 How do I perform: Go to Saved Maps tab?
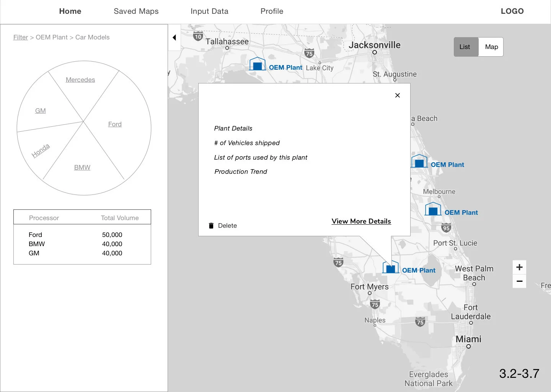pyautogui.click(x=136, y=11)
